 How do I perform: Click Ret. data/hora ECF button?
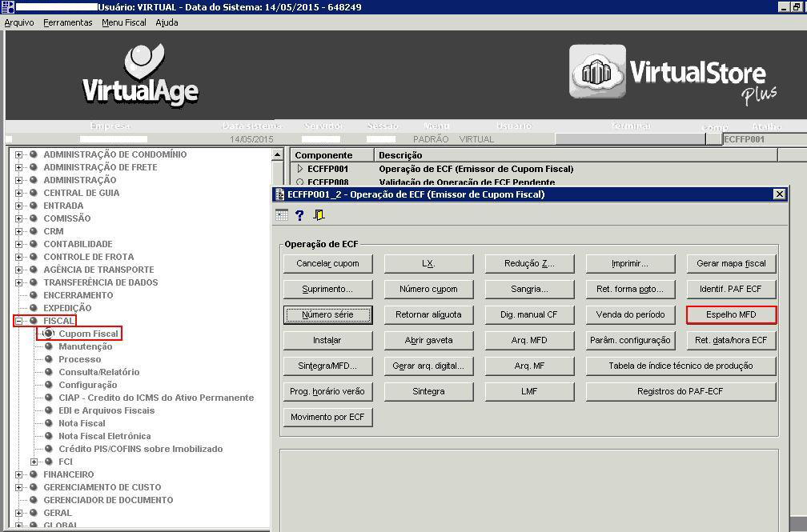[x=732, y=341]
